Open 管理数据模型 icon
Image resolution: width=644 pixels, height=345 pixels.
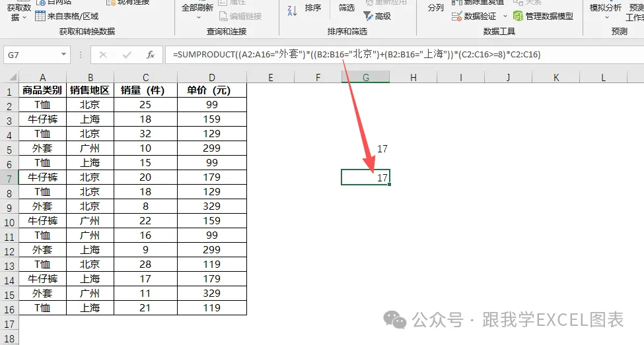(x=519, y=16)
